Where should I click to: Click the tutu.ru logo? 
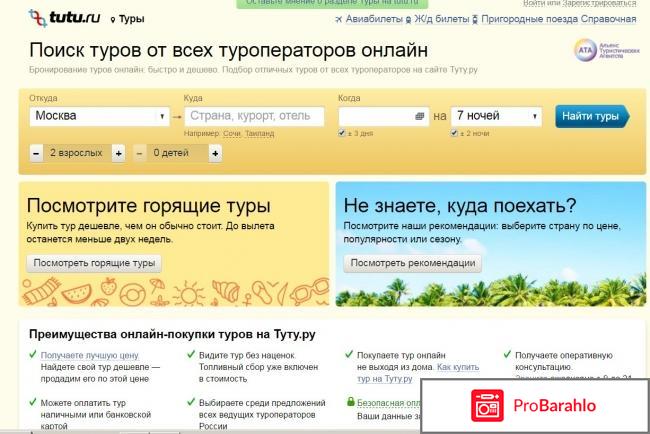click(64, 18)
